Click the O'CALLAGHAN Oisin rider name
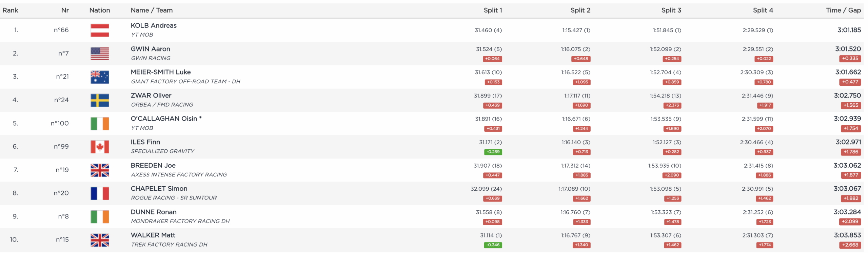The height and width of the screenshot is (253, 868). pos(164,119)
